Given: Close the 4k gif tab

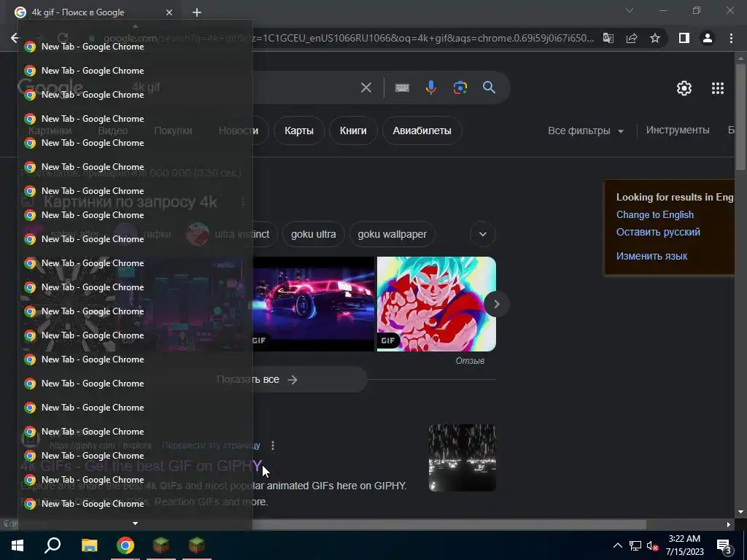Looking at the screenshot, I should [x=169, y=12].
